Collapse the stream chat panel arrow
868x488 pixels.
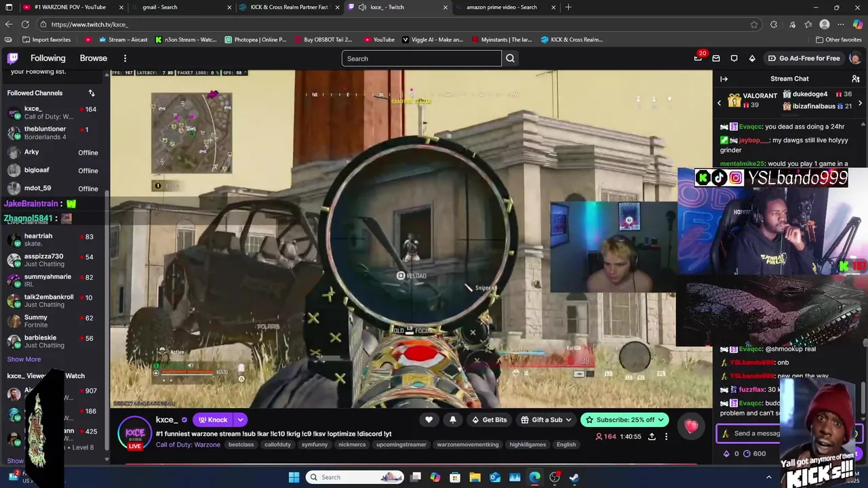[724, 79]
